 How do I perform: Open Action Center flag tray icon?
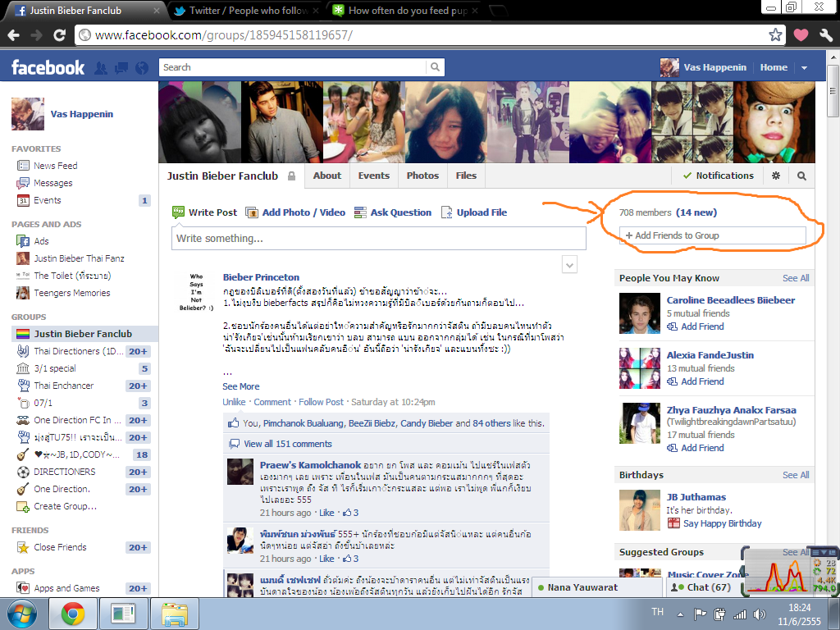pyautogui.click(x=700, y=614)
